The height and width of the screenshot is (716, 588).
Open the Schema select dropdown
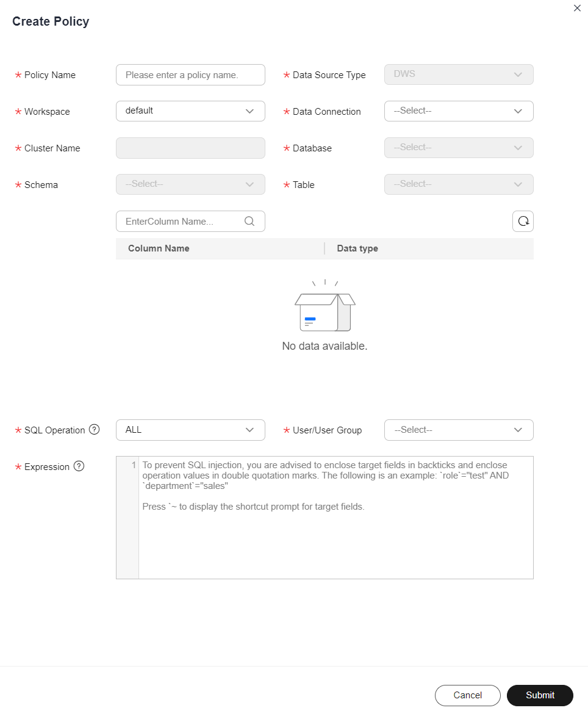190,184
